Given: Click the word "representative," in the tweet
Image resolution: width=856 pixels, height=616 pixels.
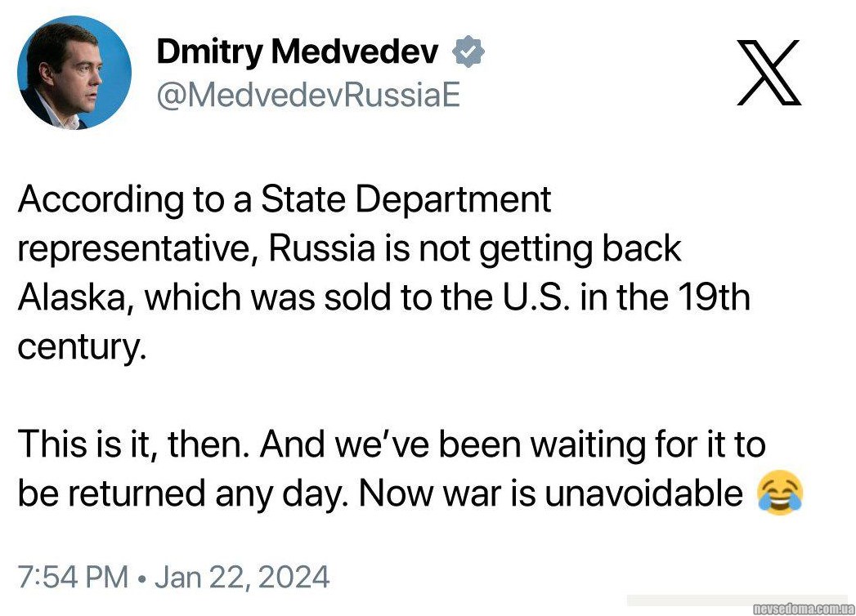Looking at the screenshot, I should (137, 249).
